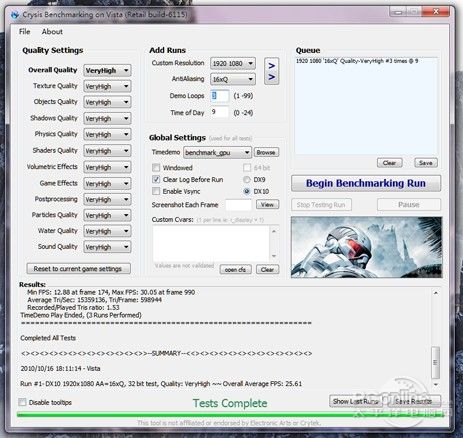Click the Results scrollbar thumb
Viewport: 463px width, 438px height.
coord(435,363)
